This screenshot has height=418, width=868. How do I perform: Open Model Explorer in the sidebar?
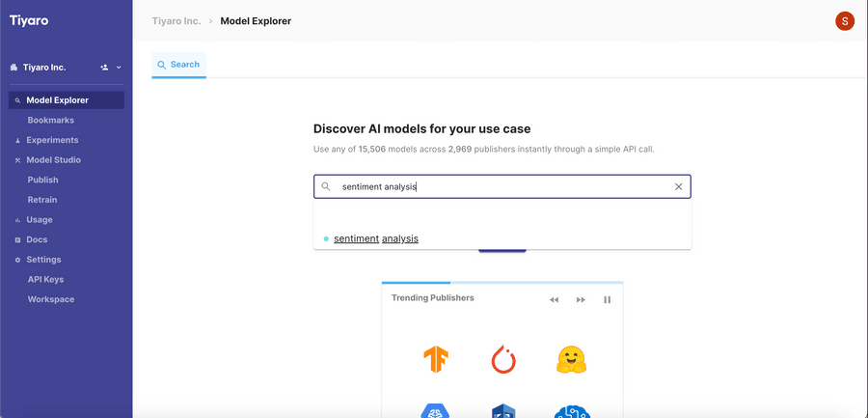(67, 100)
